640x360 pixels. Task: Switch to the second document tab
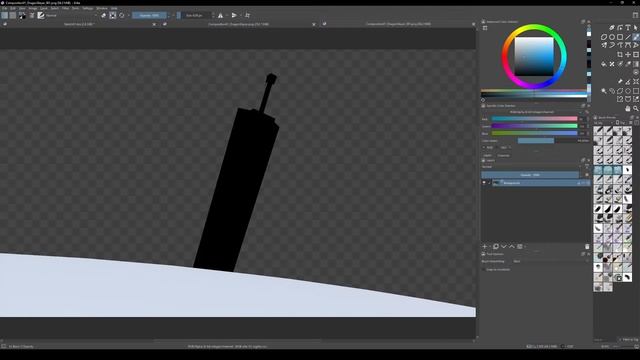[x=239, y=24]
